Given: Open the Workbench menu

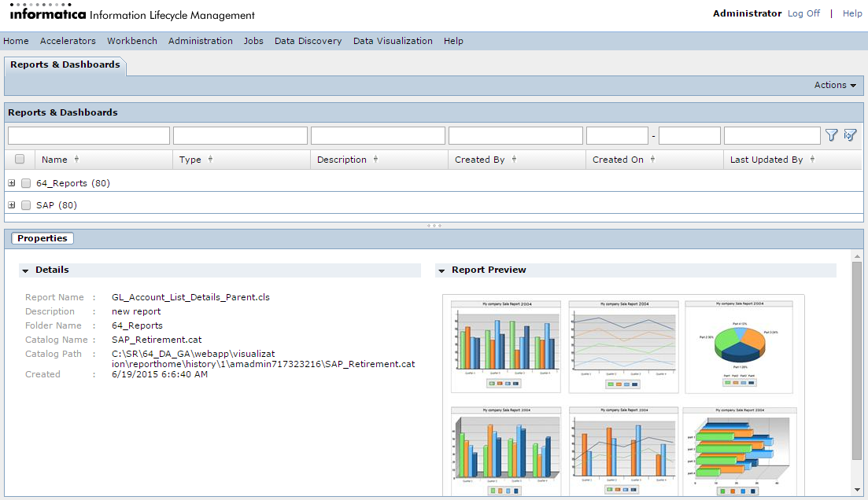Looking at the screenshot, I should (131, 41).
